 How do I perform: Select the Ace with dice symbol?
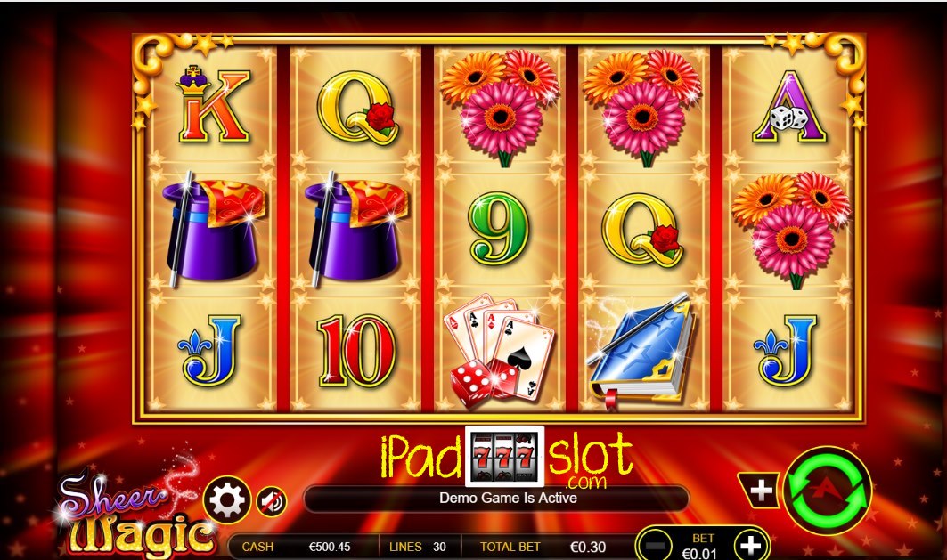point(788,107)
